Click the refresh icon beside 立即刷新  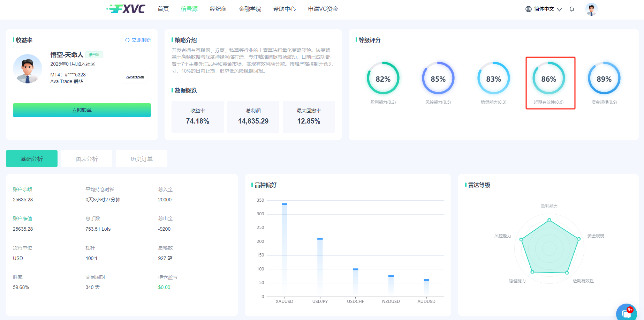point(127,40)
